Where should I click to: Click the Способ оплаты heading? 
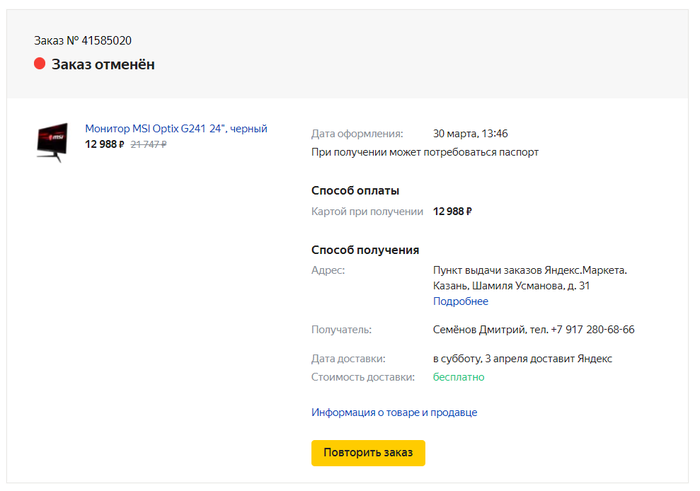(x=355, y=190)
